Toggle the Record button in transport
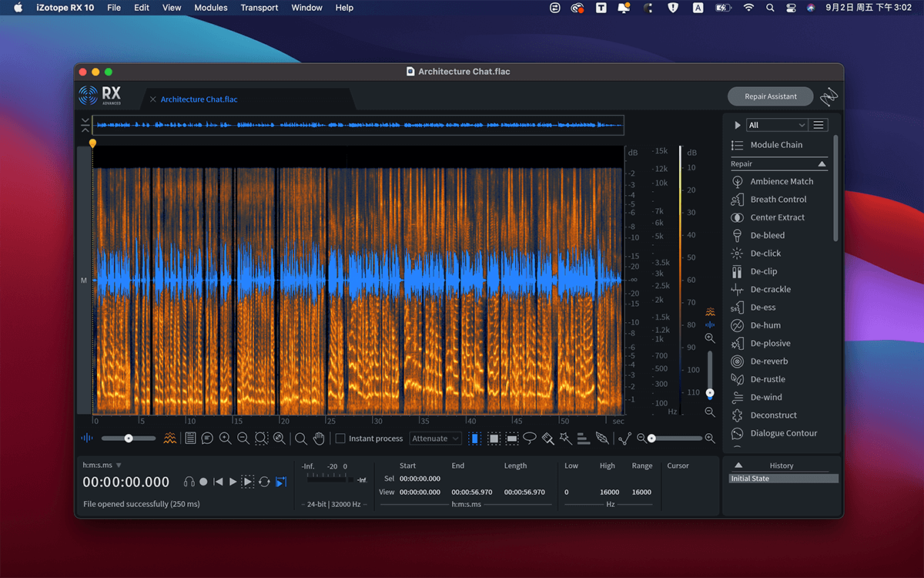Image resolution: width=924 pixels, height=578 pixels. point(203,482)
